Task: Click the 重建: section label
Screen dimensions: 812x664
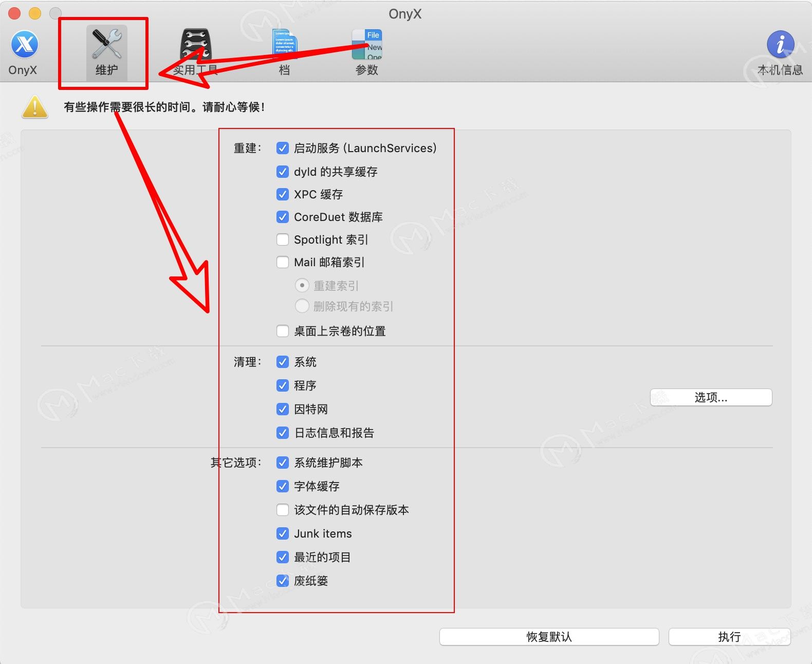Action: 248,149
